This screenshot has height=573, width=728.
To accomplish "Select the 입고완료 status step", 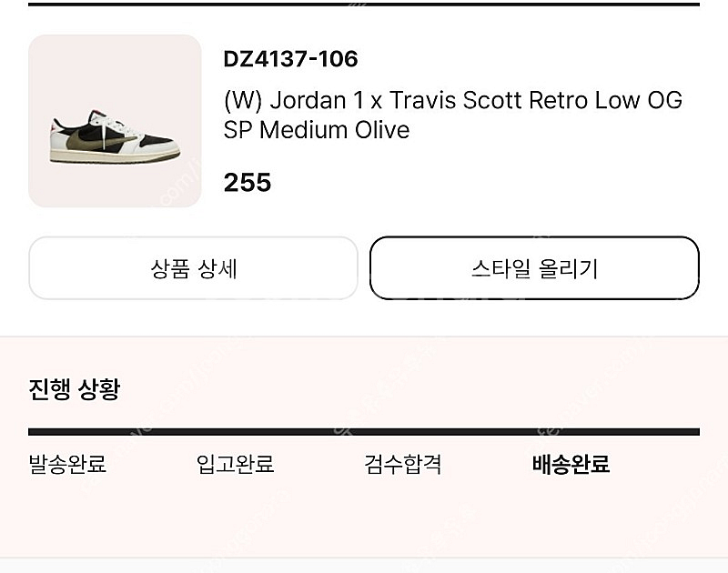I will [235, 465].
